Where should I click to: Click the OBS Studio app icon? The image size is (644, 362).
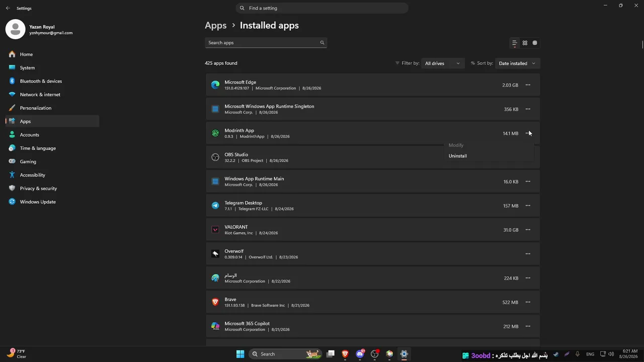(x=215, y=157)
